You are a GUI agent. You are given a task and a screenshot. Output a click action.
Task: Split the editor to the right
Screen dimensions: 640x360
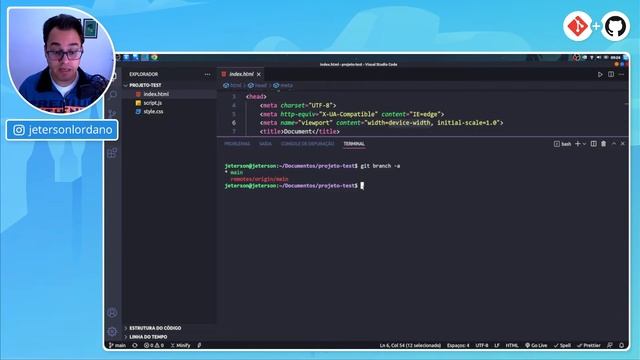[611, 74]
